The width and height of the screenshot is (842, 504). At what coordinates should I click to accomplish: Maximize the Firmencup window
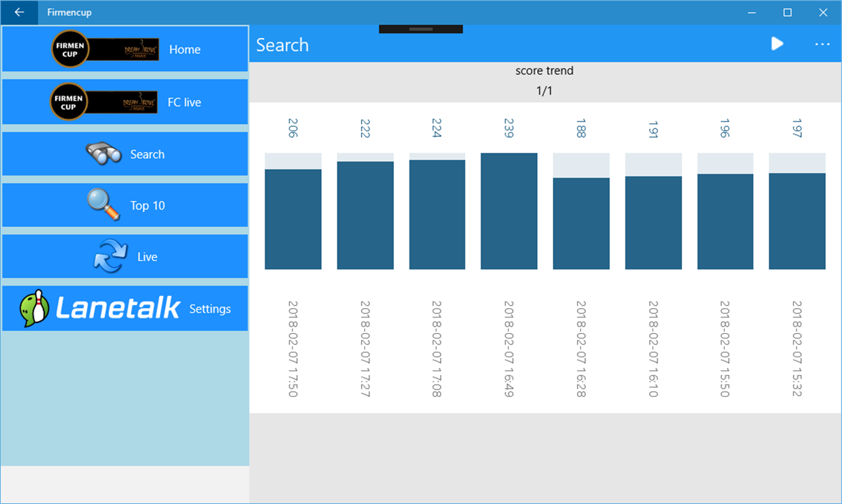(787, 12)
